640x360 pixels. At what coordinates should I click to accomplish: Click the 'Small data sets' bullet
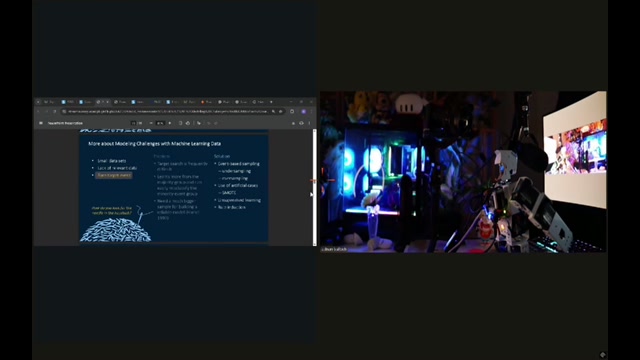111,161
